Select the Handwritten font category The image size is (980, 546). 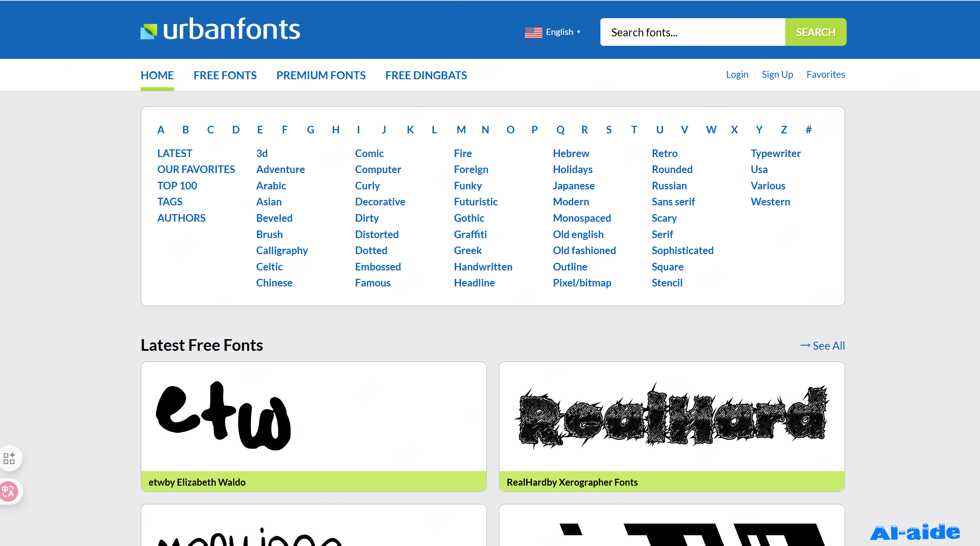483,267
